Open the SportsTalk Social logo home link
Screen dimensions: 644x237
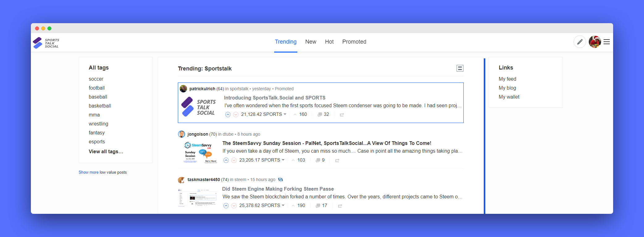46,43
